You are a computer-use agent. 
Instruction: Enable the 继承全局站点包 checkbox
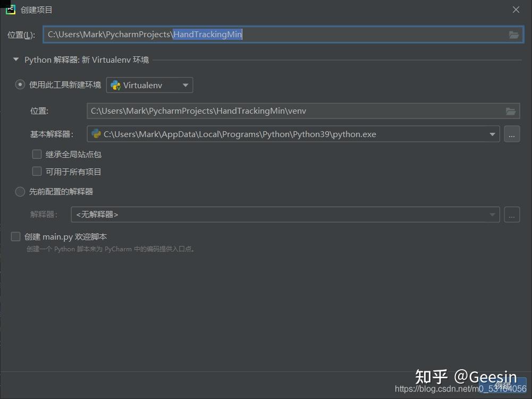click(37, 154)
